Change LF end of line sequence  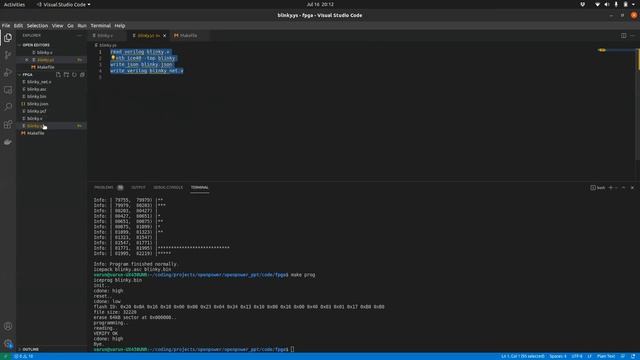589,356
